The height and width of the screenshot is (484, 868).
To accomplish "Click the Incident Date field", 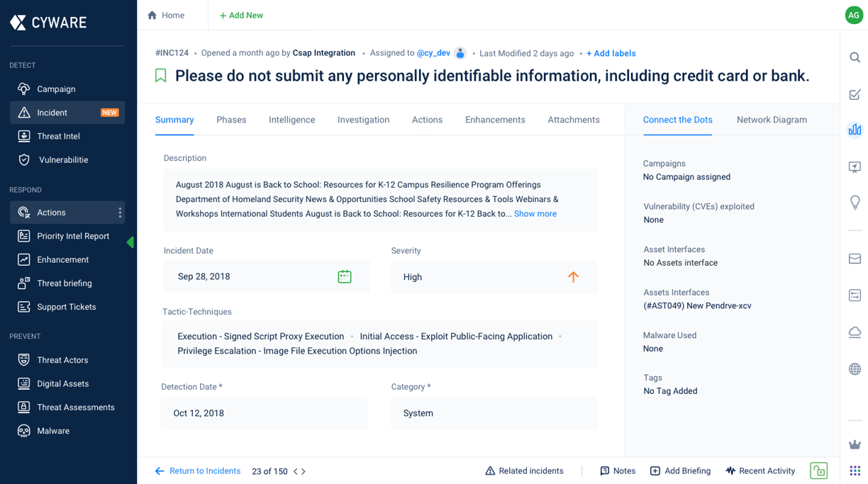I will [266, 276].
